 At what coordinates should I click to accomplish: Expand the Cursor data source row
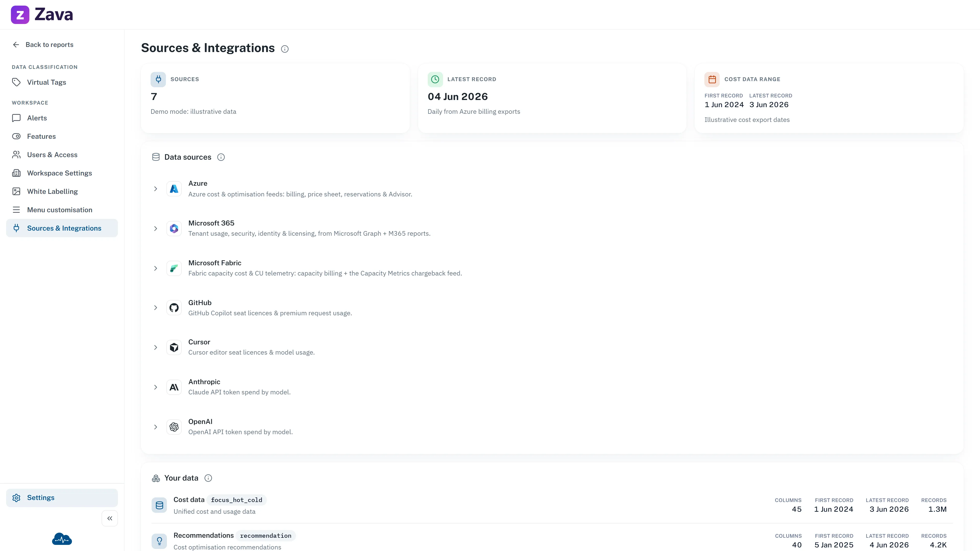156,347
